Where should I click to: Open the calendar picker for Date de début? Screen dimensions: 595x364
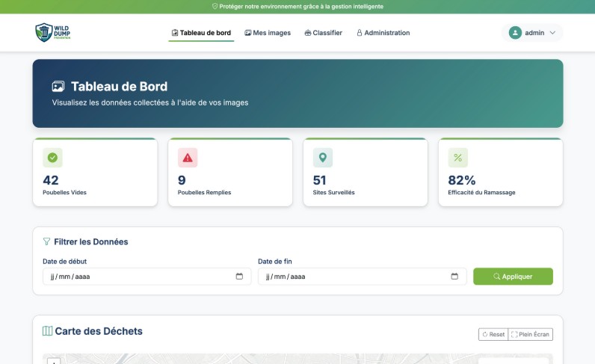point(239,277)
